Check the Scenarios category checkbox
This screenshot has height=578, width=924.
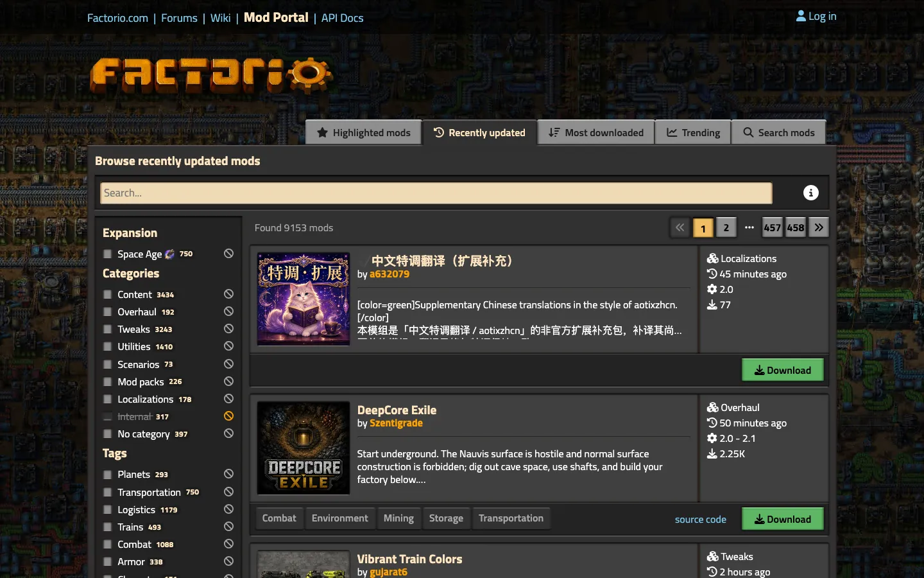coord(108,365)
